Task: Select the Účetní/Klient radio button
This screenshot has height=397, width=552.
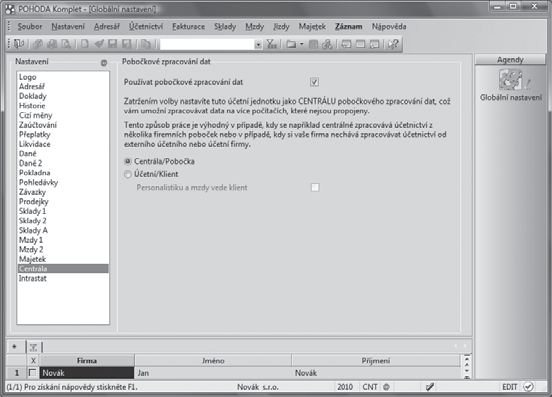Action: tap(128, 174)
